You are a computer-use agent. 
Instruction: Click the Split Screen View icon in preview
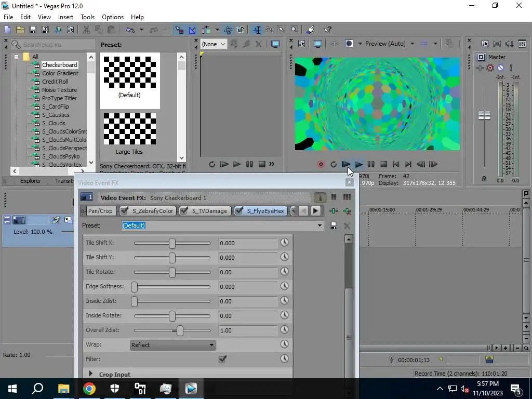(349, 44)
